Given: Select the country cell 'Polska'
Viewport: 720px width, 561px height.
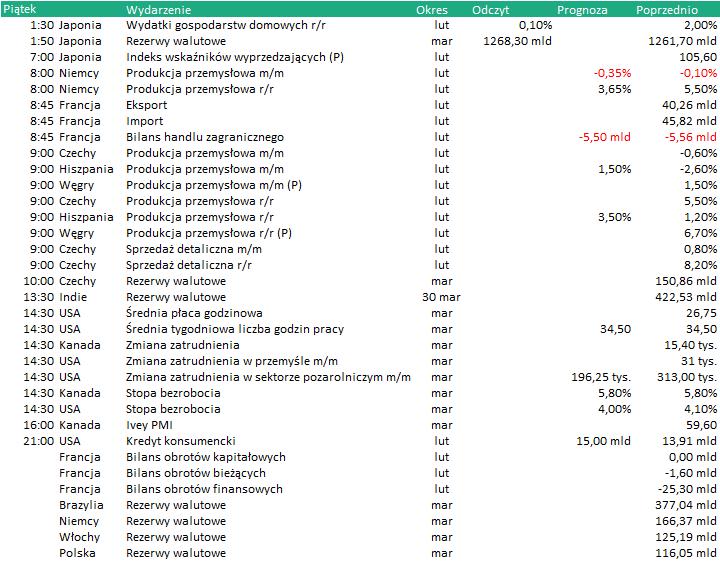Looking at the screenshot, I should click(77, 553).
